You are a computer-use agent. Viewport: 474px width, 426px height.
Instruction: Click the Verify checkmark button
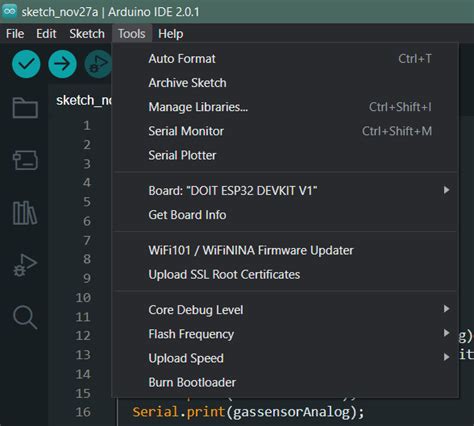click(x=26, y=64)
